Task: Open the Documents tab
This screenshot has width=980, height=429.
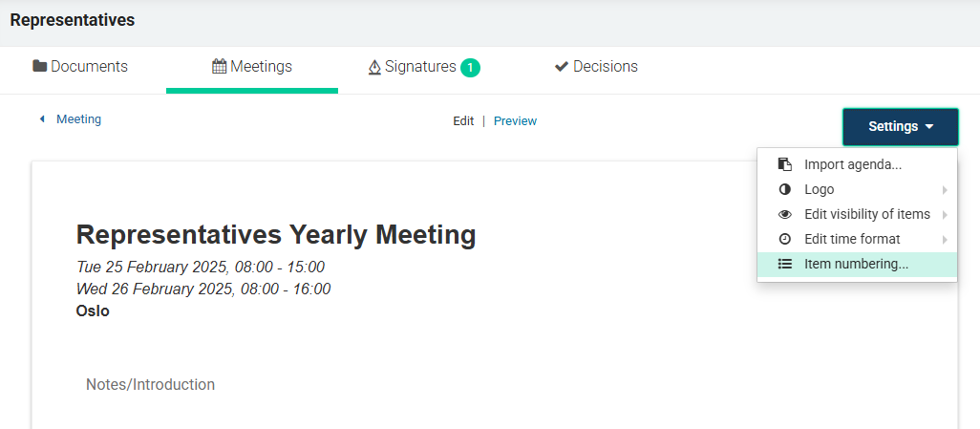Action: tap(80, 66)
